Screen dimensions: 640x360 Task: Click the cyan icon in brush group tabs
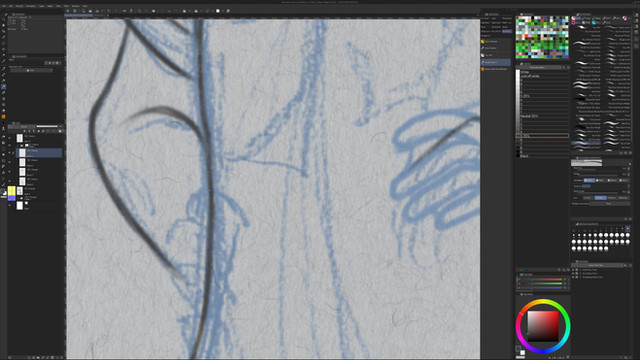click(x=594, y=23)
